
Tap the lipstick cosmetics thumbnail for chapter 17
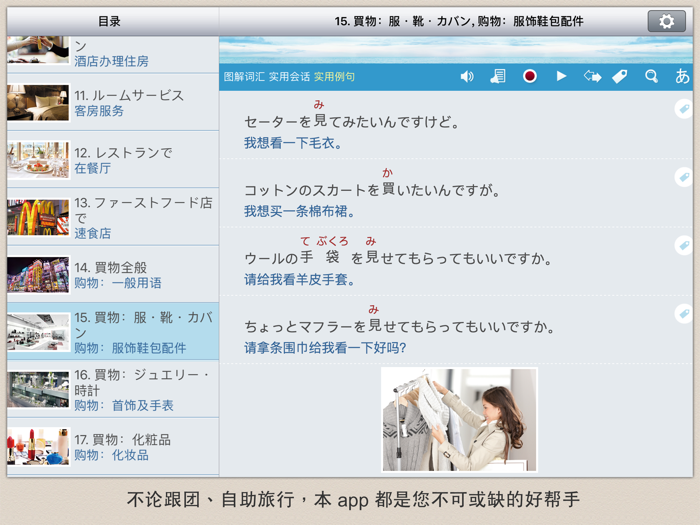click(x=38, y=447)
